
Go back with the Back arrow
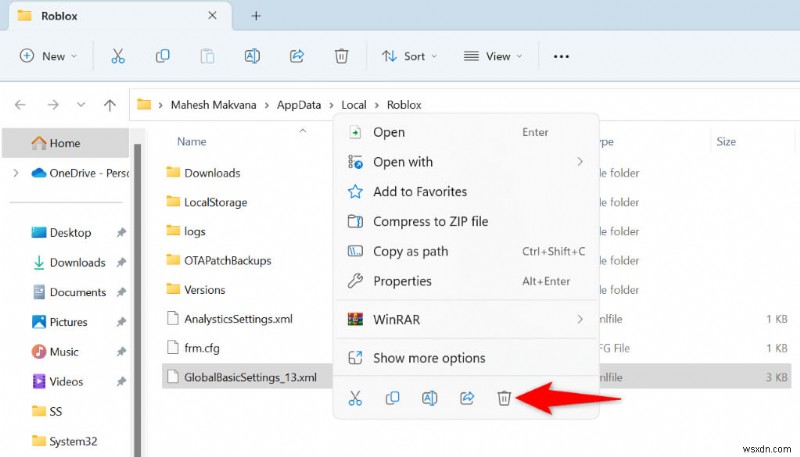click(20, 105)
